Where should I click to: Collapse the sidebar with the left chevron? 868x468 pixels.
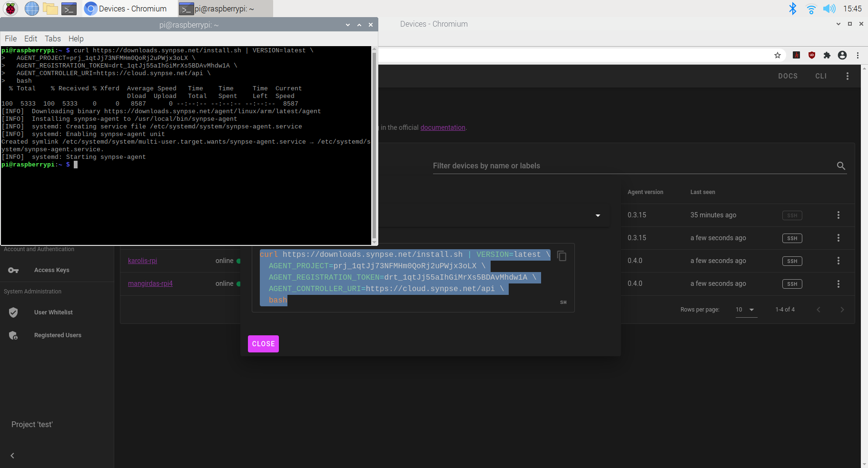(11, 455)
